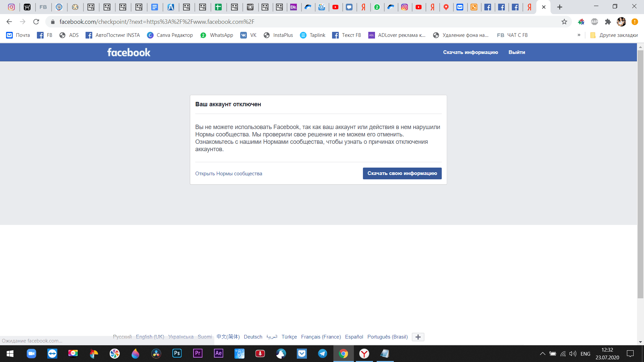
Task: Open the InstaPlus bookmark
Action: (x=278, y=35)
